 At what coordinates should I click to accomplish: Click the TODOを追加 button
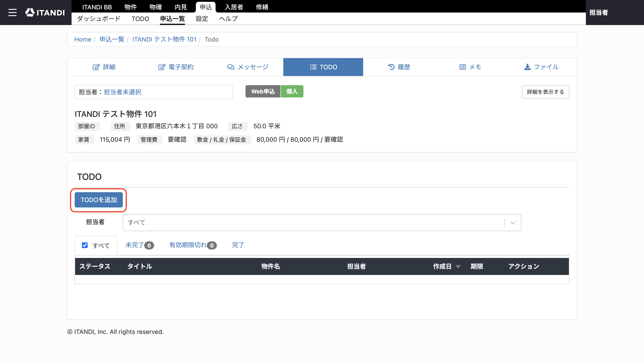[98, 200]
